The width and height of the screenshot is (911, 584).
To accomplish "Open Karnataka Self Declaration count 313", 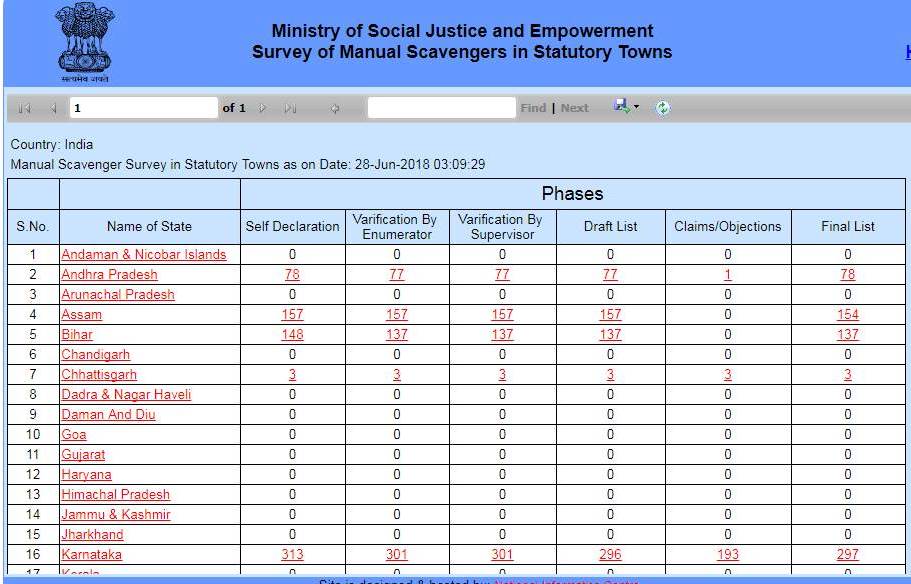I will pyautogui.click(x=292, y=554).
